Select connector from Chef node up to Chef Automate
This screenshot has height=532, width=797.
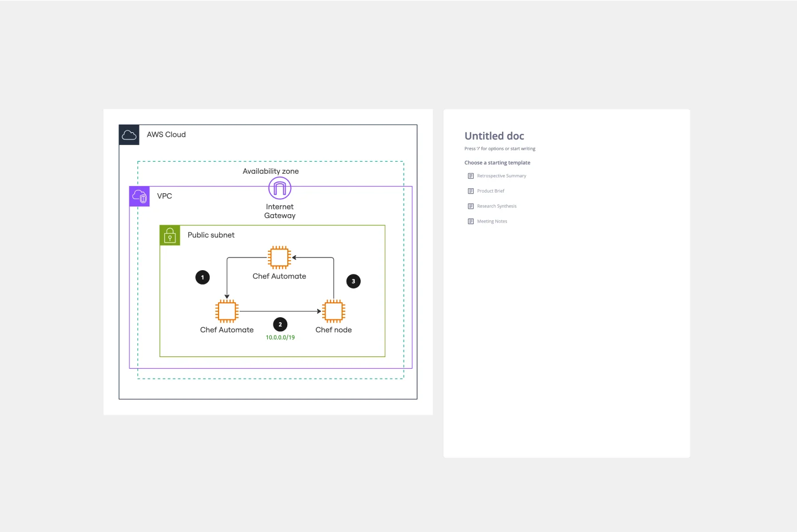pyautogui.click(x=333, y=277)
